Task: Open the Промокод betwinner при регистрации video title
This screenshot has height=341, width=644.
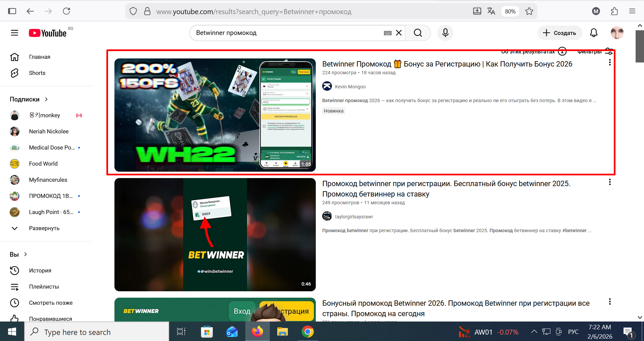Action: tap(446, 189)
